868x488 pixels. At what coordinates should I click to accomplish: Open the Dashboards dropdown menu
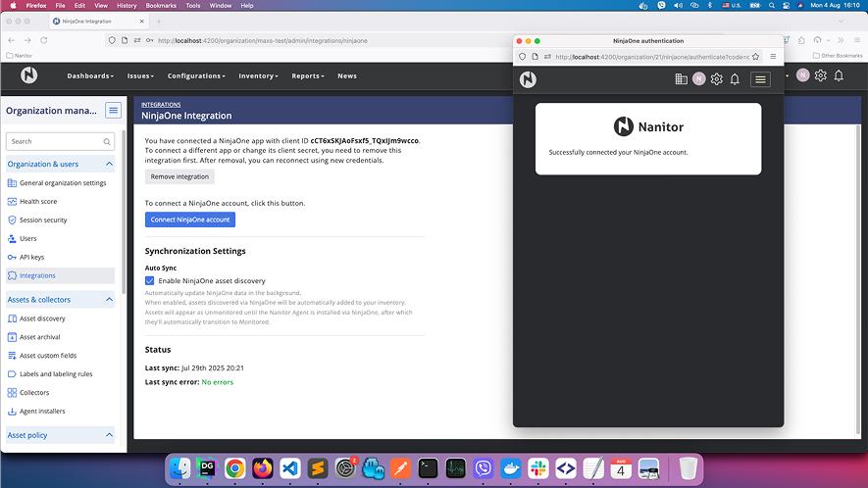(x=90, y=75)
